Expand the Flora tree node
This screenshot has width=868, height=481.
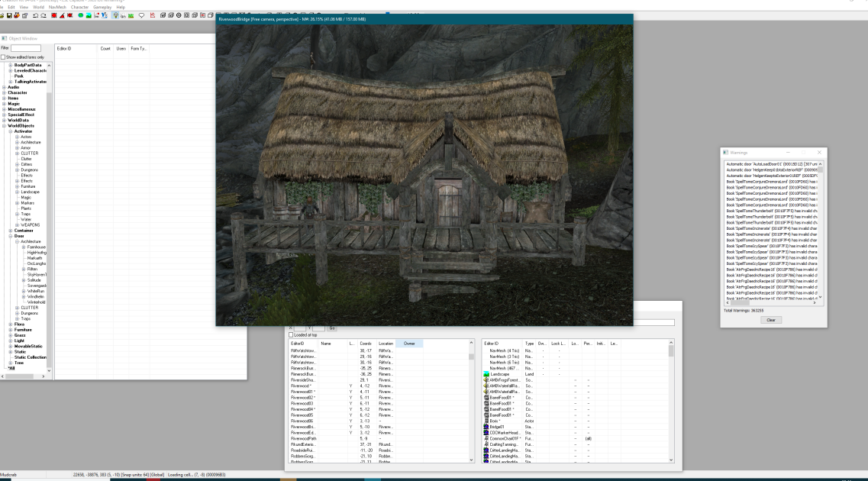(11, 324)
